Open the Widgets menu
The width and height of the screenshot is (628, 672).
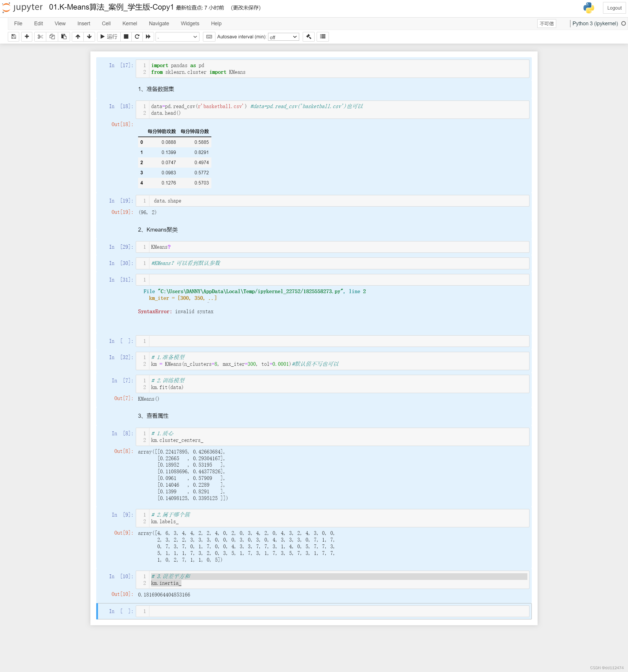(190, 23)
